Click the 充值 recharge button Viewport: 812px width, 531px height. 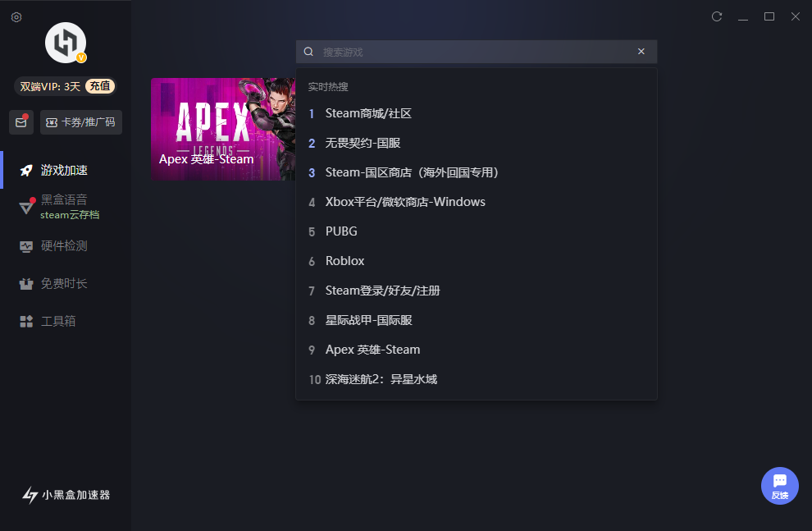pyautogui.click(x=100, y=86)
